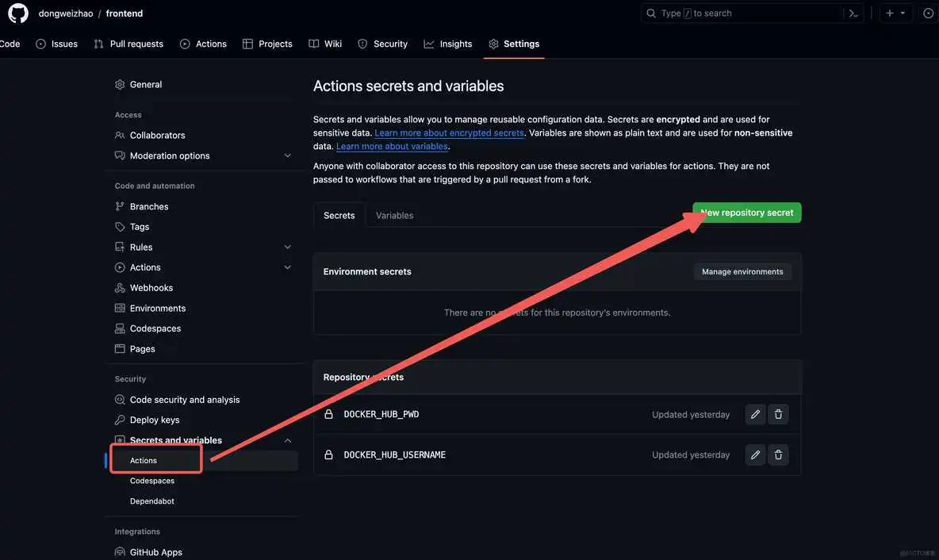The image size is (939, 560).
Task: Expand the Moderation options section
Action: (x=286, y=155)
